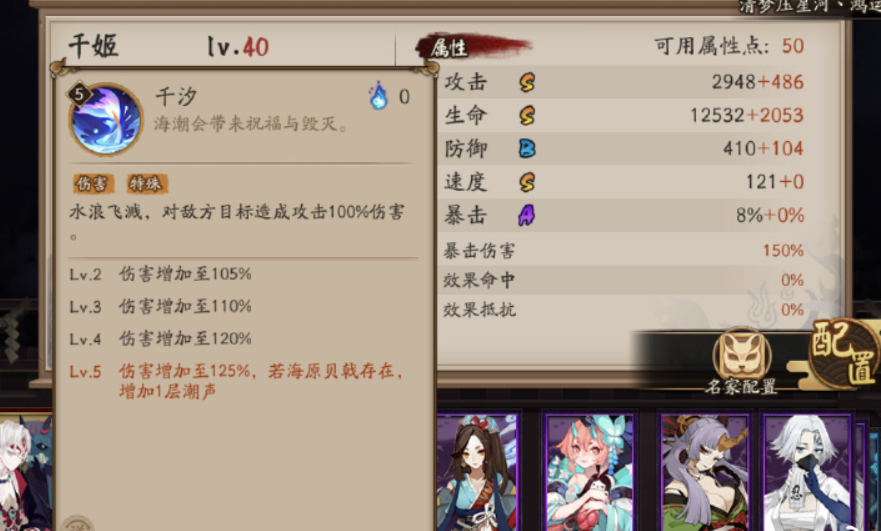The image size is (881, 531).
Task: Click the 特殊 skill tag
Action: tap(146, 183)
